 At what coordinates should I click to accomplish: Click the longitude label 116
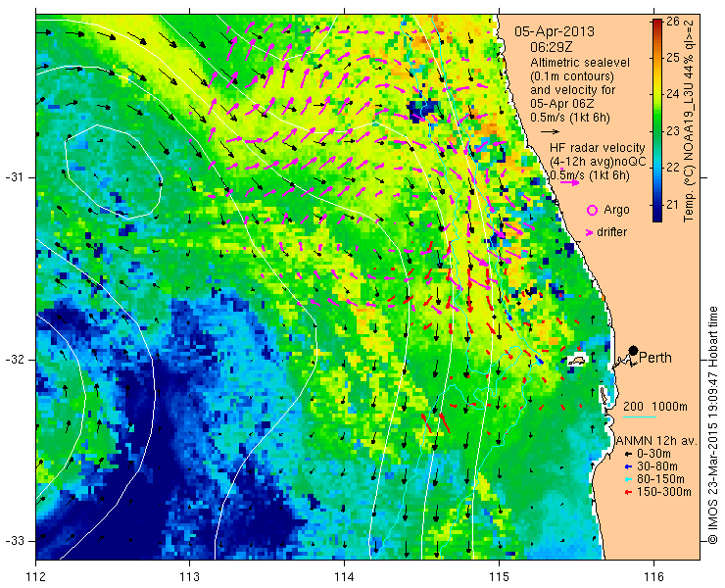[x=653, y=576]
